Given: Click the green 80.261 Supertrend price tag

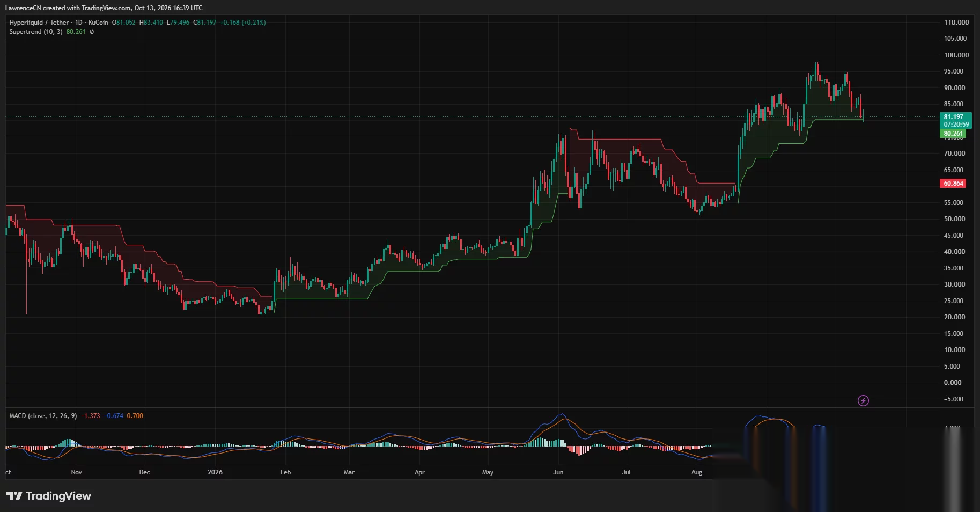Looking at the screenshot, I should (953, 134).
